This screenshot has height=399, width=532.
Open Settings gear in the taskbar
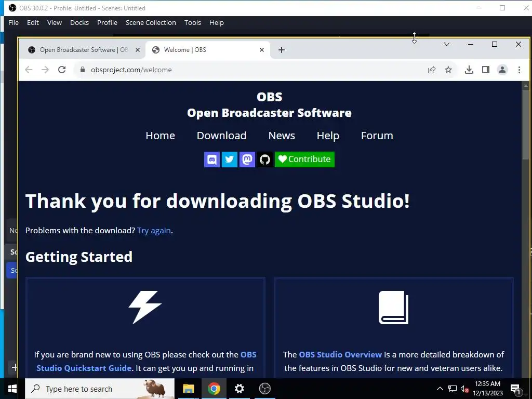[239, 389]
